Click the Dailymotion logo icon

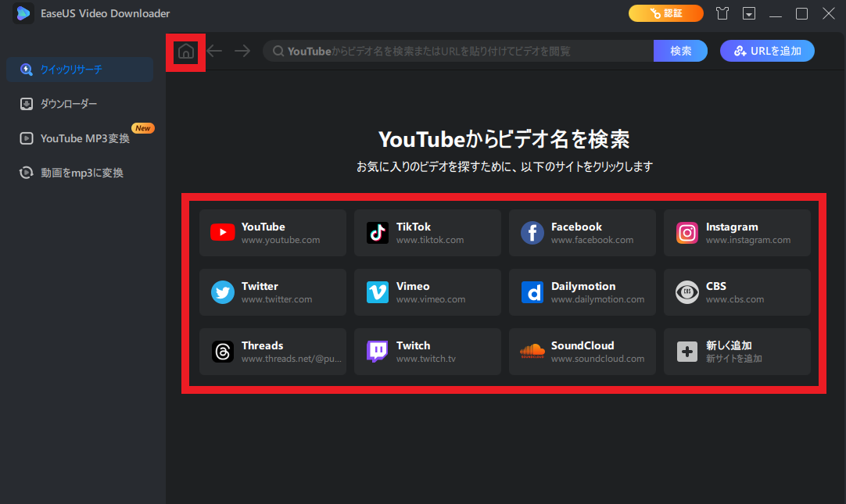point(532,292)
